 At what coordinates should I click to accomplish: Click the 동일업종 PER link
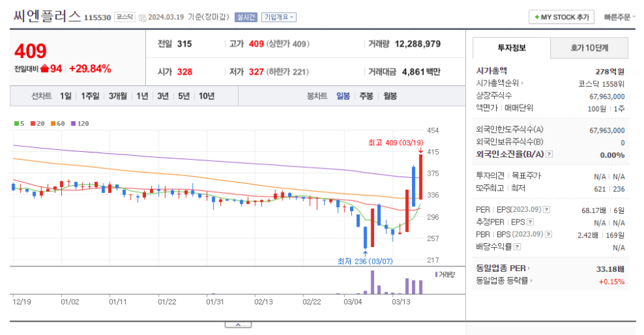tap(503, 268)
